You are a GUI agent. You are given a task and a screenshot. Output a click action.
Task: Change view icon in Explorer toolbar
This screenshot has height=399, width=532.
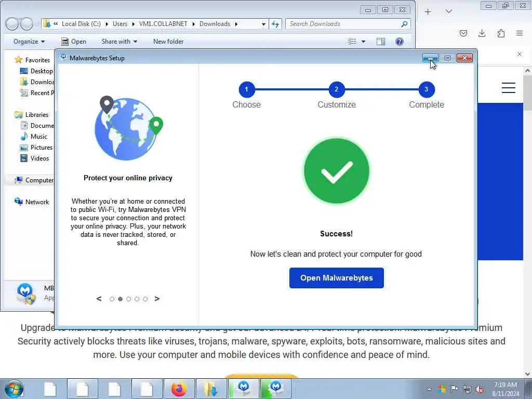coord(352,42)
